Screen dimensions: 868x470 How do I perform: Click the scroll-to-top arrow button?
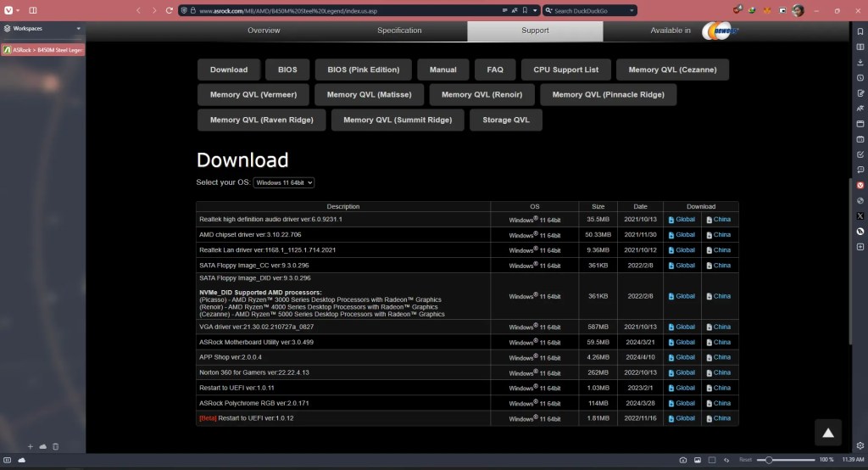tap(827, 433)
